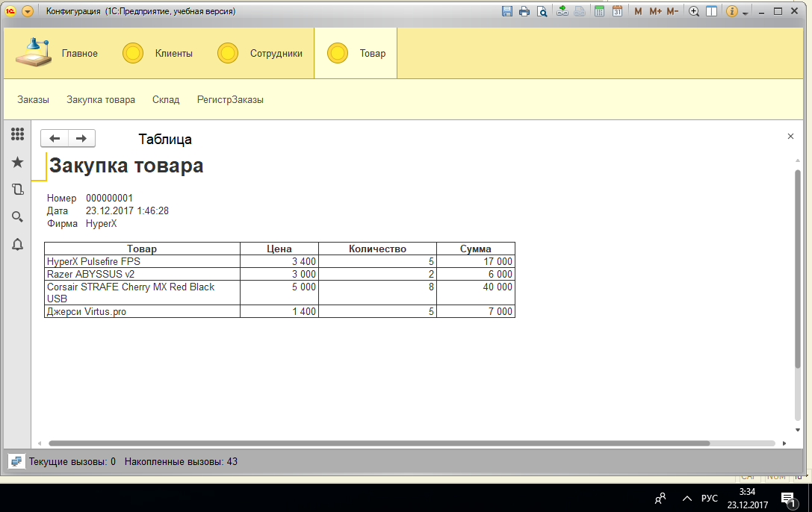The image size is (812, 512).
Task: Click the M memory button
Action: click(x=638, y=11)
